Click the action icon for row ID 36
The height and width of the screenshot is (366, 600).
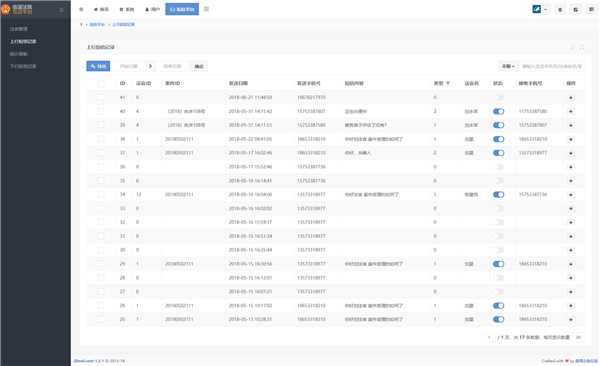(571, 167)
